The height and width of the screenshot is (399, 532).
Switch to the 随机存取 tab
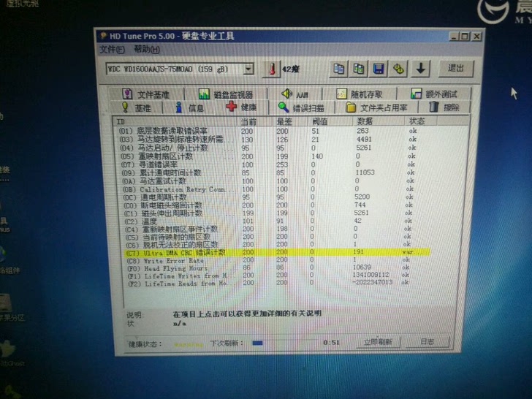click(x=360, y=94)
